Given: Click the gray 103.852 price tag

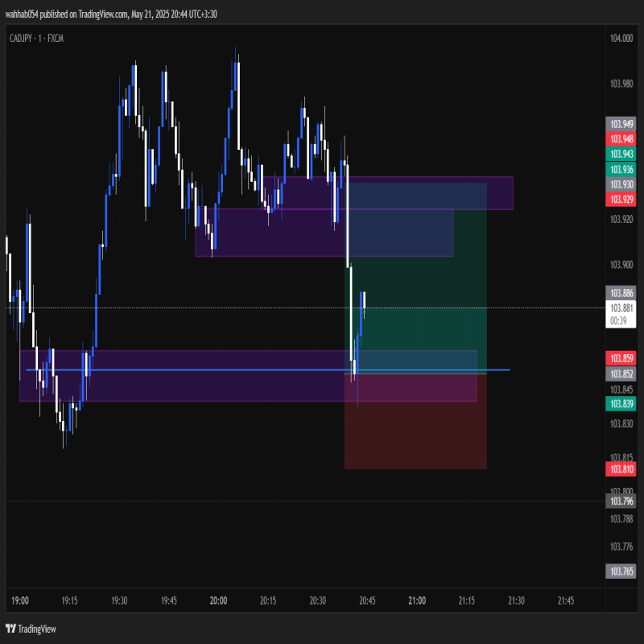Looking at the screenshot, I should 621,374.
